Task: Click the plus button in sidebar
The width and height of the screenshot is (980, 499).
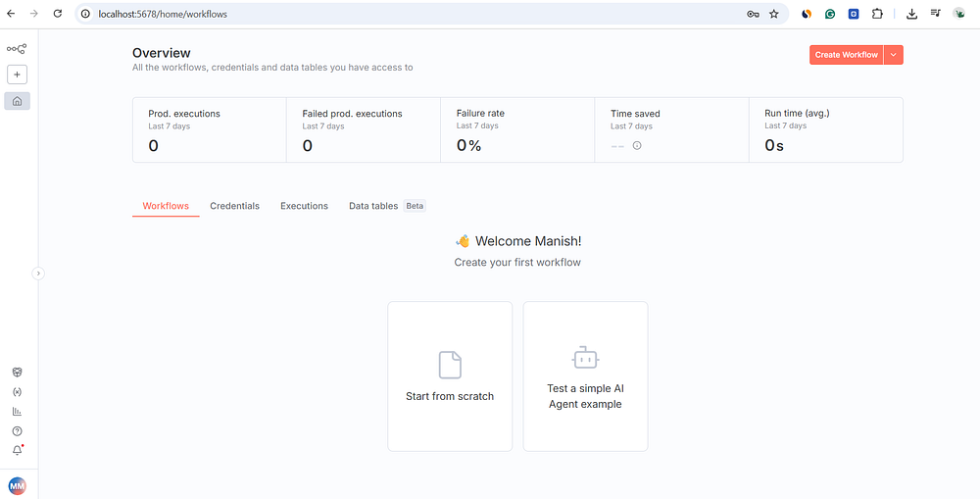Action: pyautogui.click(x=17, y=75)
